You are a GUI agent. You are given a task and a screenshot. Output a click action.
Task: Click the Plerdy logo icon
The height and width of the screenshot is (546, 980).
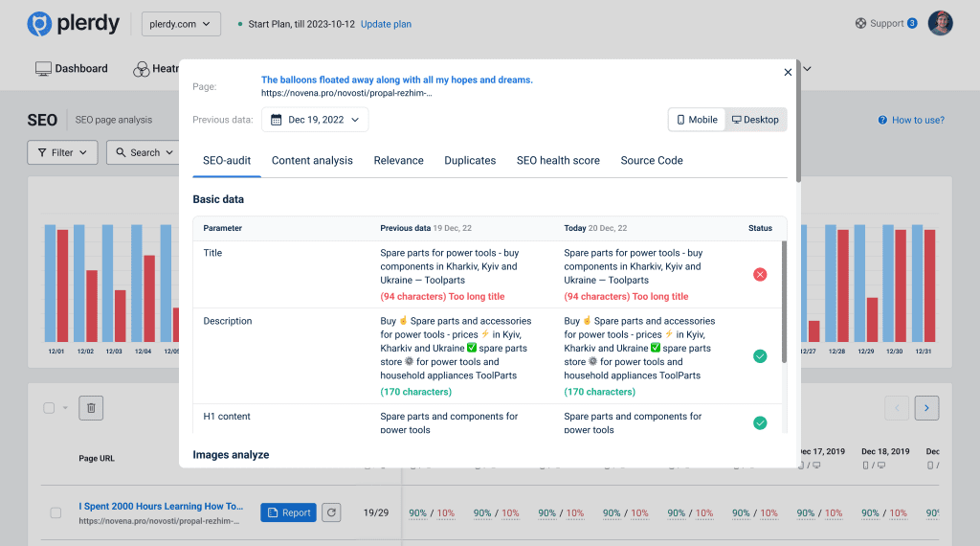pyautogui.click(x=40, y=24)
